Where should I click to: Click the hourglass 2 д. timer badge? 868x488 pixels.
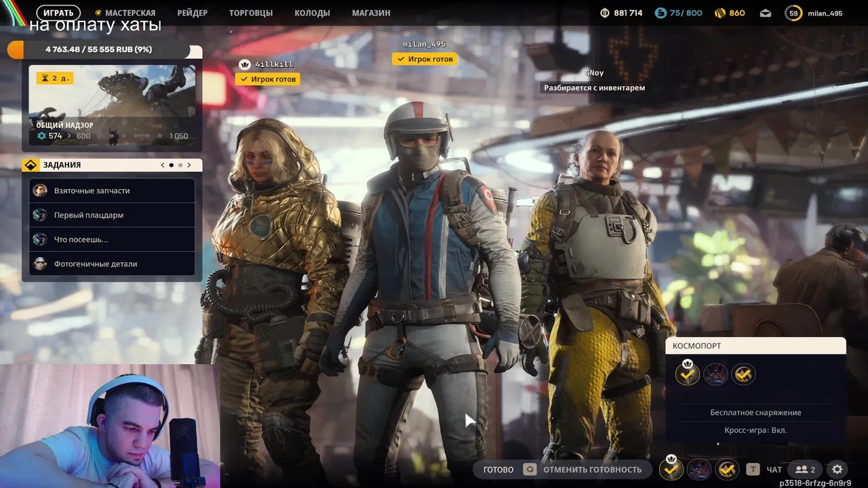pyautogui.click(x=55, y=78)
